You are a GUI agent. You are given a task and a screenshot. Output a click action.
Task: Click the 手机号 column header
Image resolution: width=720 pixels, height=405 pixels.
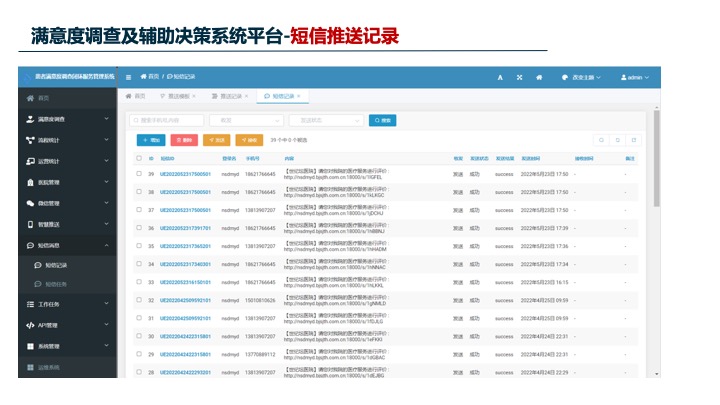click(252, 158)
